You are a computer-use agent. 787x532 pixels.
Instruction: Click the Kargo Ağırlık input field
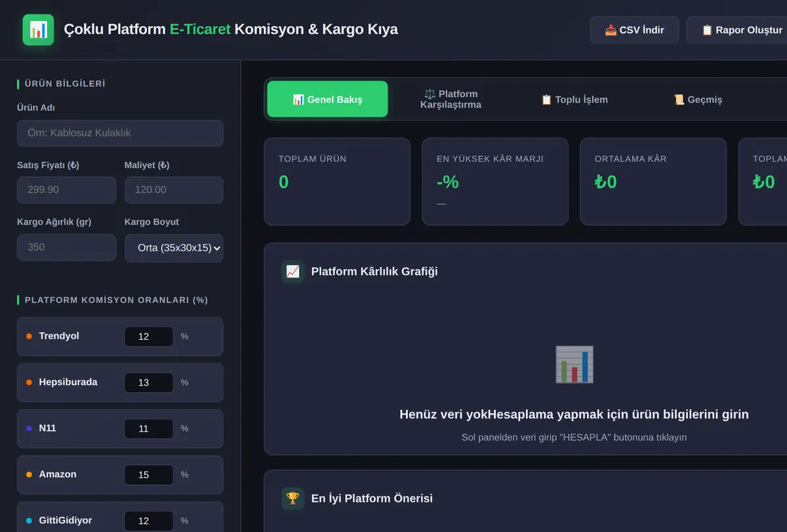(66, 247)
